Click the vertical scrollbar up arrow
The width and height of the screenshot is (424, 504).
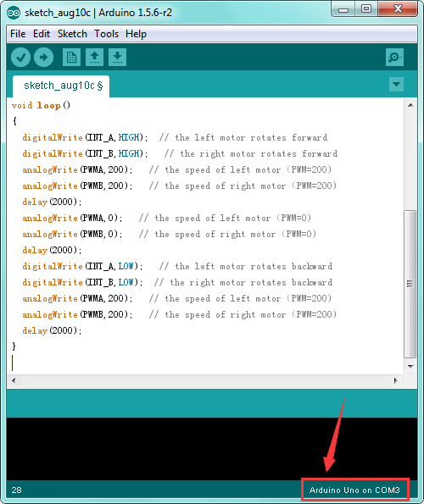[x=410, y=105]
